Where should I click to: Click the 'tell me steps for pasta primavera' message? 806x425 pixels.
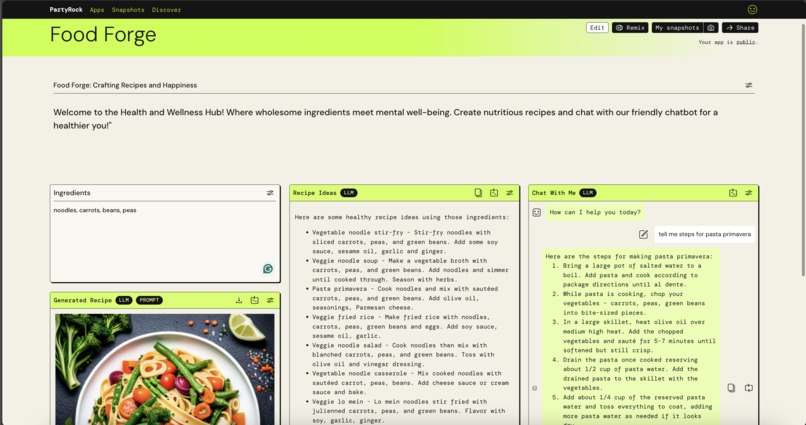point(704,234)
